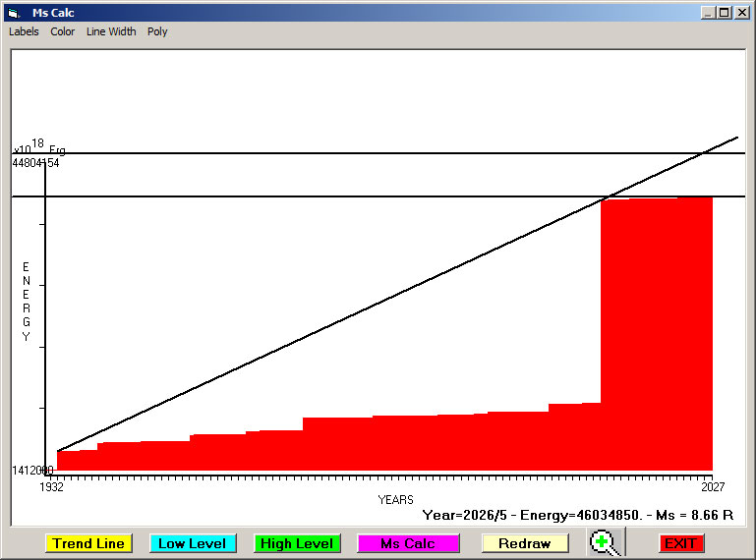
Task: Click the YEARS axis title
Action: (395, 499)
